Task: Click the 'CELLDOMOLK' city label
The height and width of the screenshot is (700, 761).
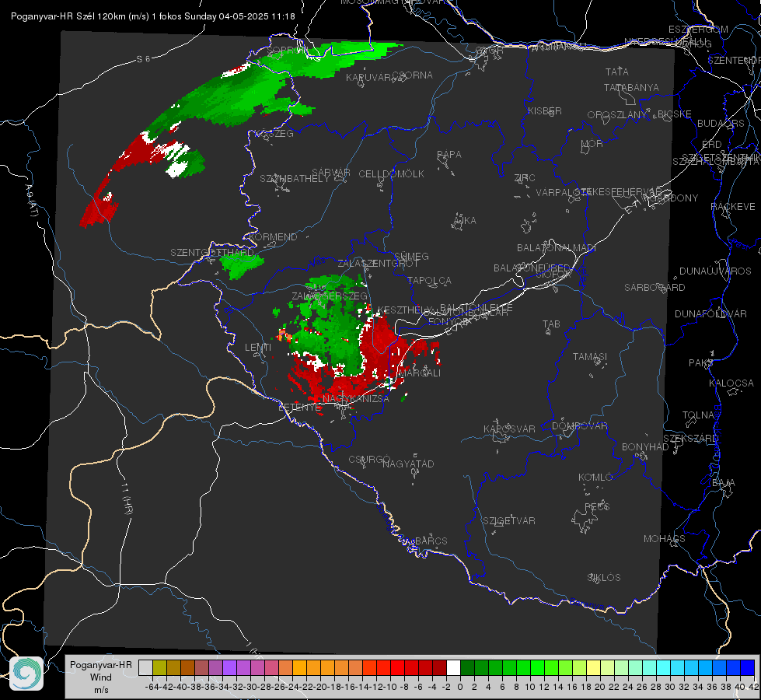Action: click(x=391, y=174)
